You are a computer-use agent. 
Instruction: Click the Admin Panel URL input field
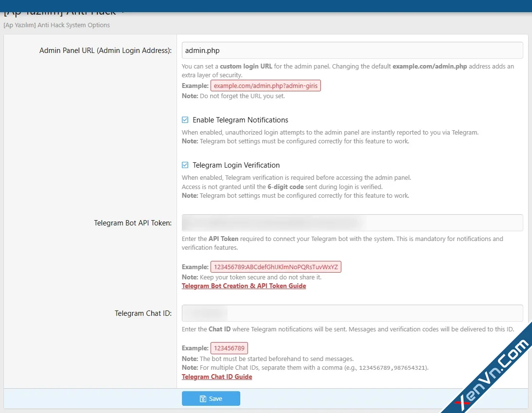(352, 50)
